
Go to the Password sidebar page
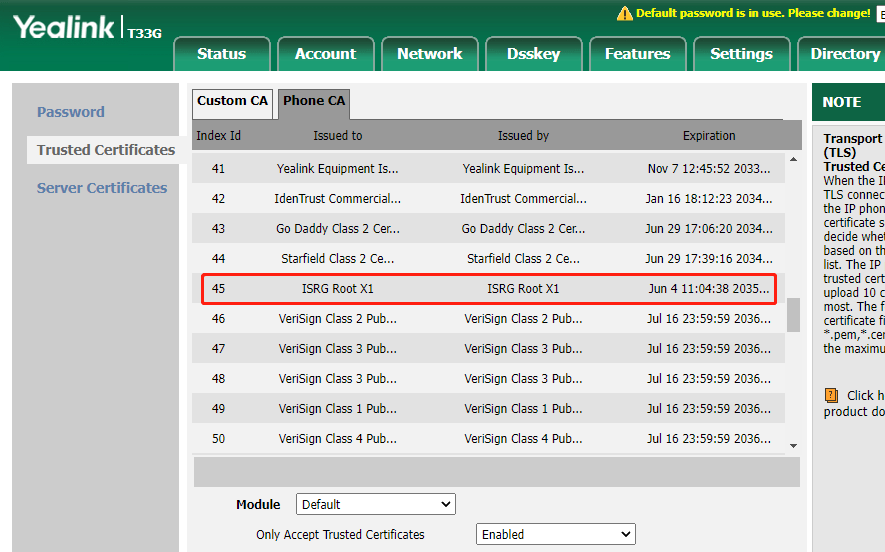71,112
